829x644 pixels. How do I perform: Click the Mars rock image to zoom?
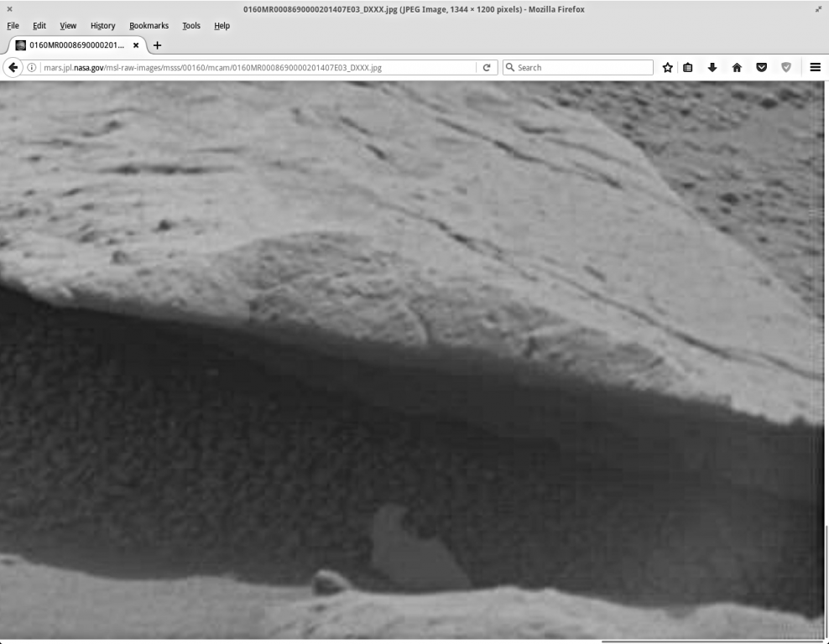(x=411, y=335)
